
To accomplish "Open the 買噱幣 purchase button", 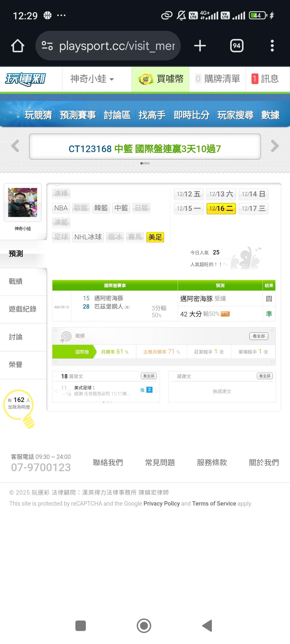I will [161, 79].
